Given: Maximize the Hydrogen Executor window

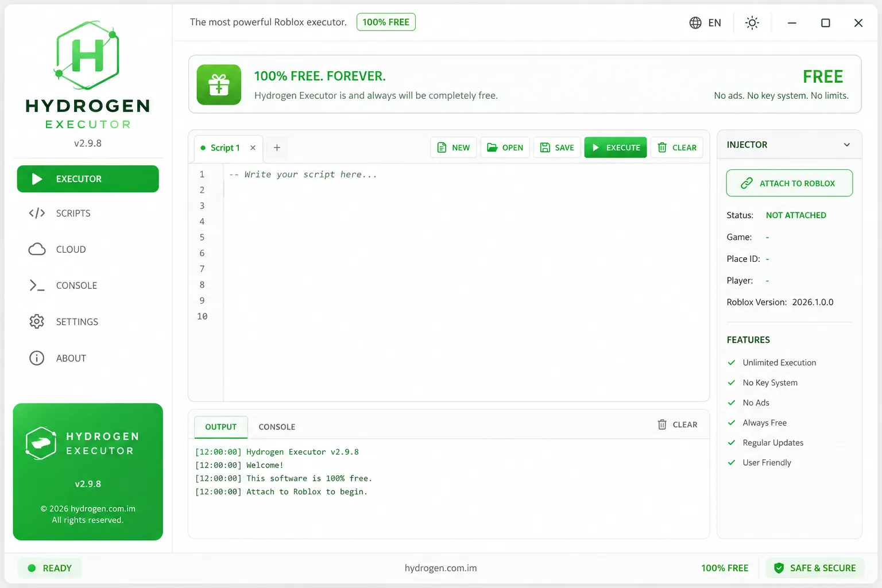Looking at the screenshot, I should point(825,23).
